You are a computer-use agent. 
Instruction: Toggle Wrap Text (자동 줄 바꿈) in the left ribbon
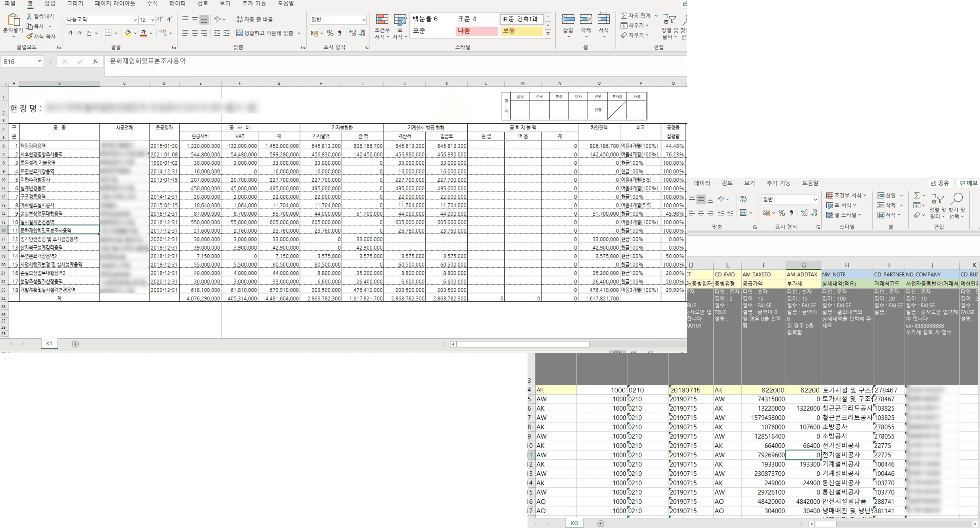coord(254,20)
